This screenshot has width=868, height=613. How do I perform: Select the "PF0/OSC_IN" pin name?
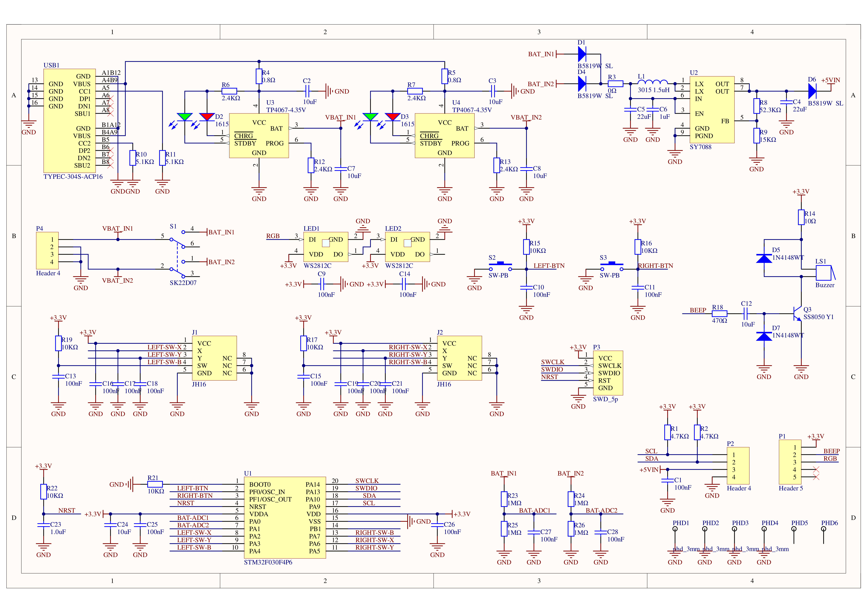267,492
